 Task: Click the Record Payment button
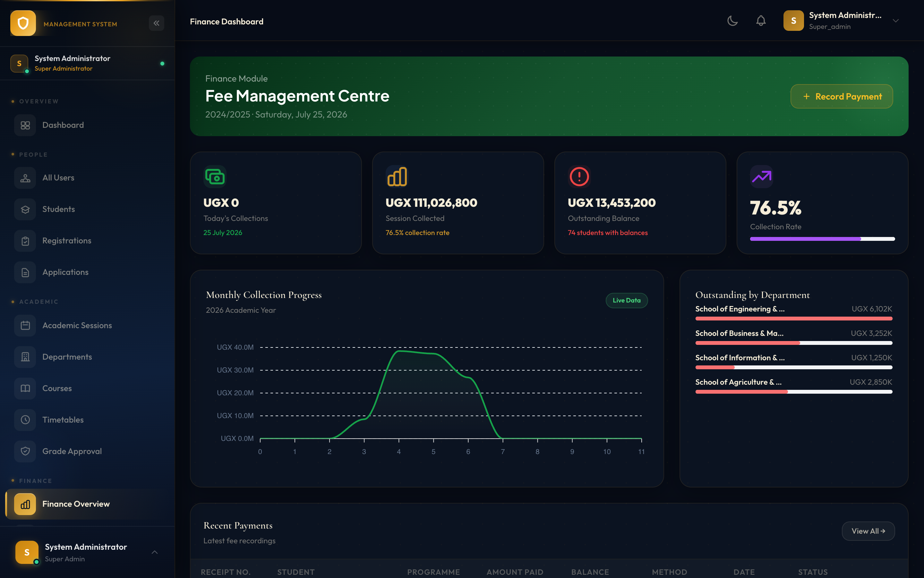[842, 96]
